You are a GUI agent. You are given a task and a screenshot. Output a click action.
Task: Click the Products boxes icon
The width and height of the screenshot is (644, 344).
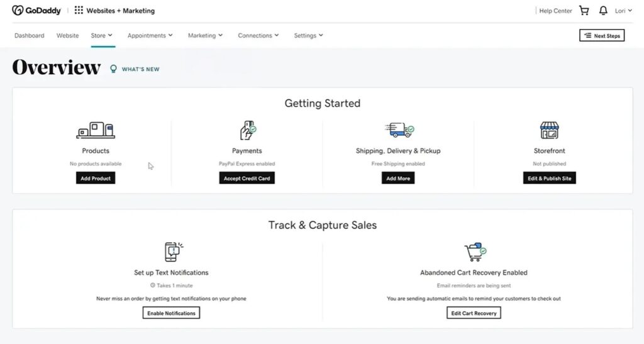click(x=96, y=130)
